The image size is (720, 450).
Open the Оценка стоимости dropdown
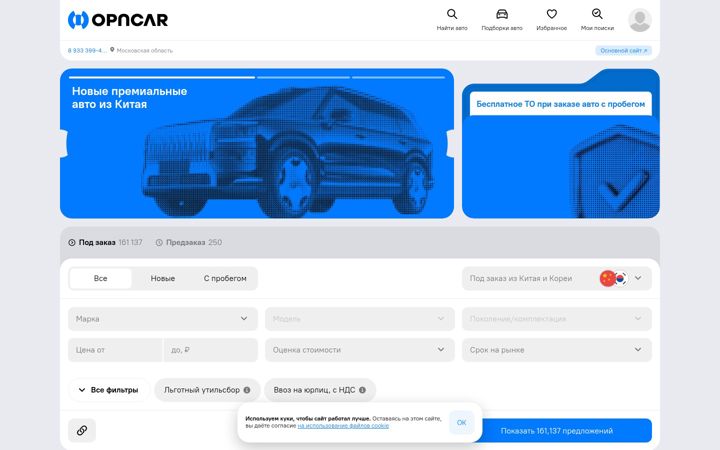coord(360,350)
